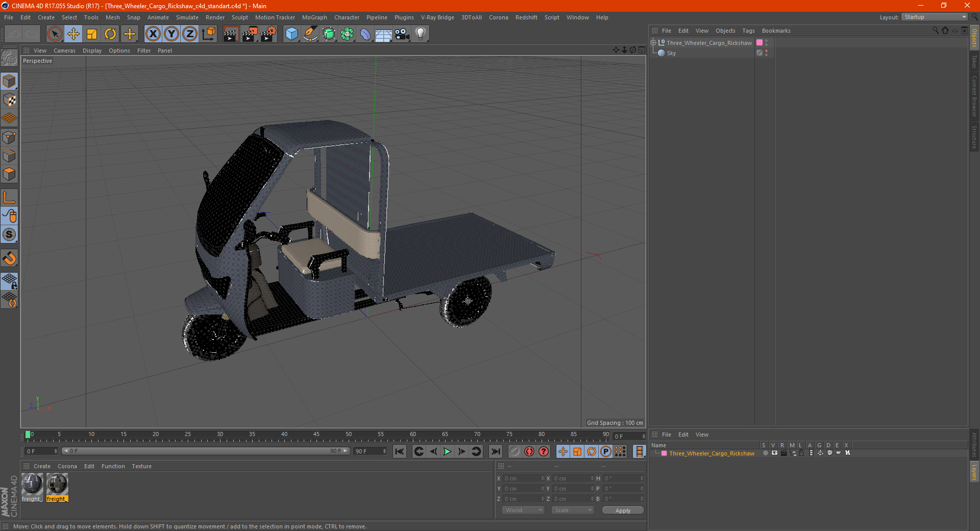Switch to Polygons mode
Image resolution: width=980 pixels, height=531 pixels.
9,174
